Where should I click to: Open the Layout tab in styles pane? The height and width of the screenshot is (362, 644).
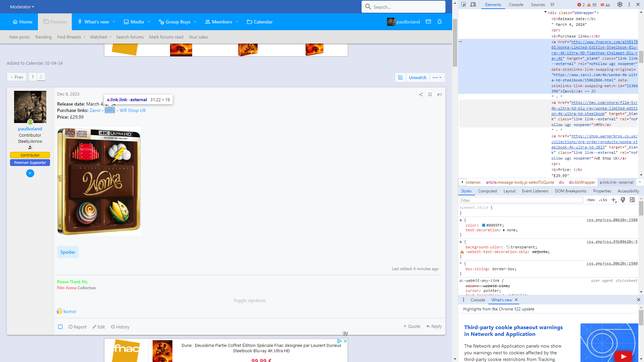coord(509,191)
